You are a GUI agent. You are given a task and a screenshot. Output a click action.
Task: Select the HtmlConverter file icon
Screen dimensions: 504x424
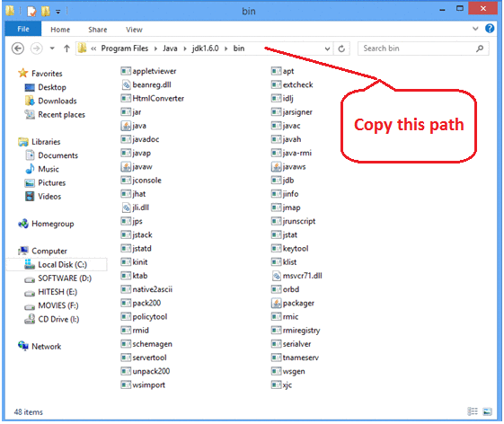pyautogui.click(x=126, y=99)
